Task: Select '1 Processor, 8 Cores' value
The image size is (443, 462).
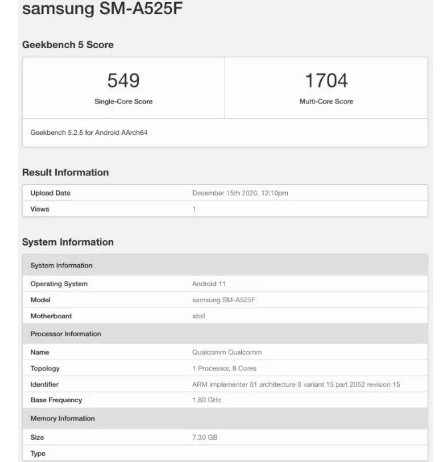Action: 224,368
